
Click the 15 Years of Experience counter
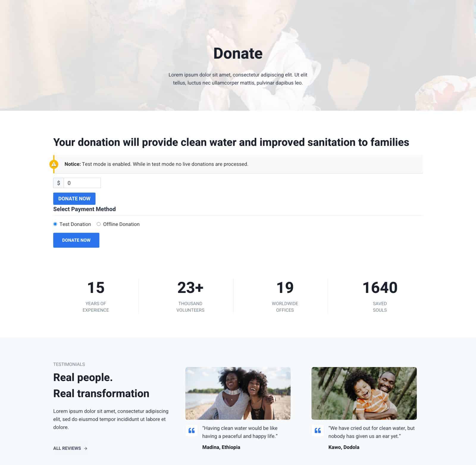[x=96, y=296]
